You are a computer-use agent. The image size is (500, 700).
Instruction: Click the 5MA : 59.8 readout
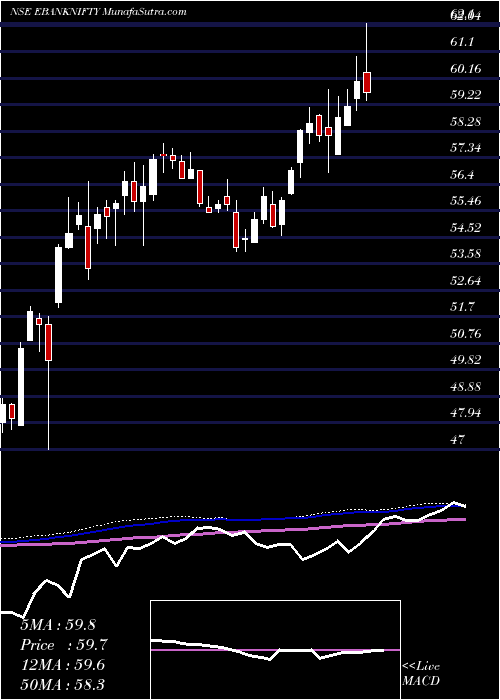[x=58, y=624]
